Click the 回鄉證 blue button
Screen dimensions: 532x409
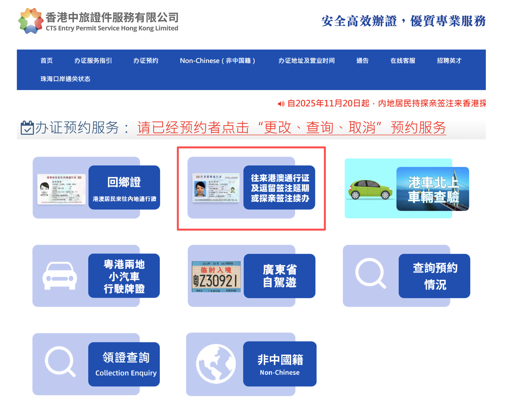click(x=124, y=187)
